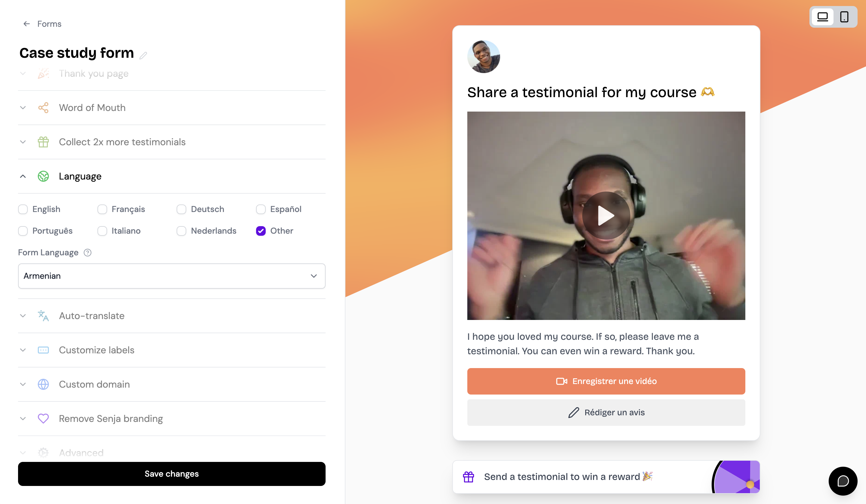Check the Português language checkbox
This screenshot has width=866, height=504.
[x=23, y=231]
